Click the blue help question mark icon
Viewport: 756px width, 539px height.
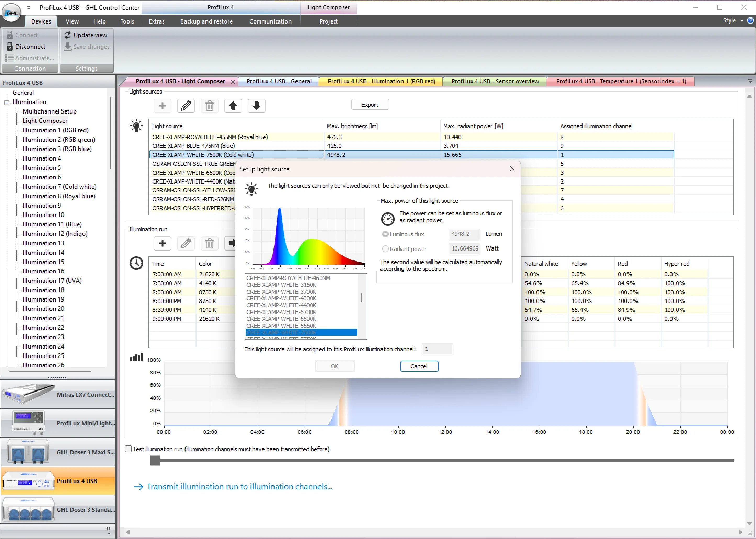pyautogui.click(x=750, y=21)
